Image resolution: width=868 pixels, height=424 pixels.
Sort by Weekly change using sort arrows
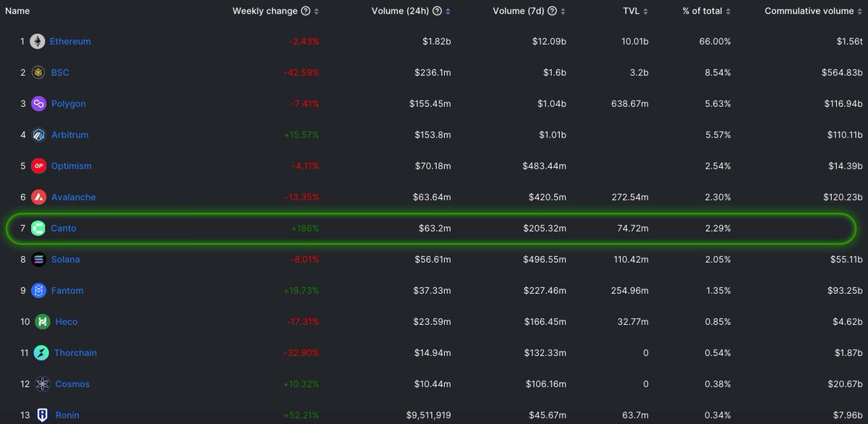pos(316,11)
